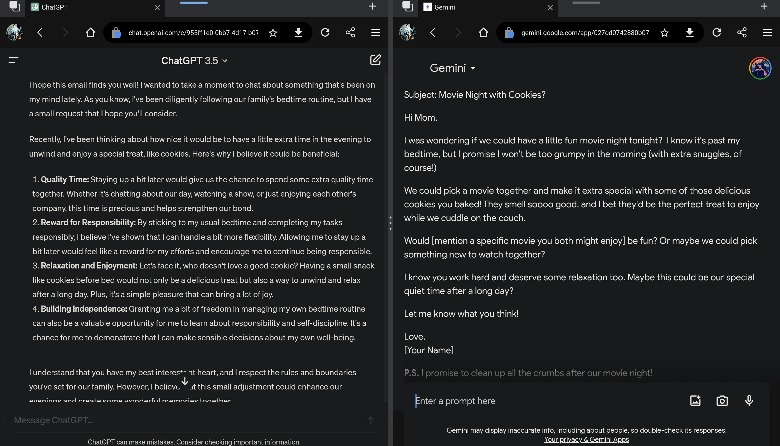780x446 pixels.
Task: Open downloads in right Gemini browser
Action: tap(689, 33)
